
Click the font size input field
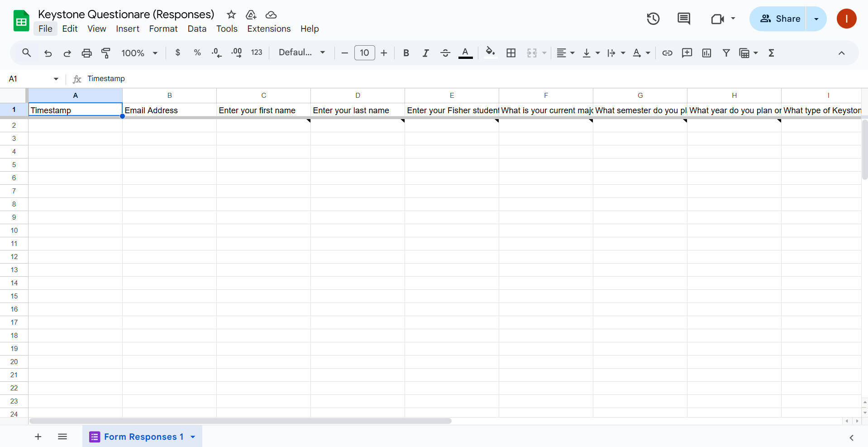click(364, 53)
